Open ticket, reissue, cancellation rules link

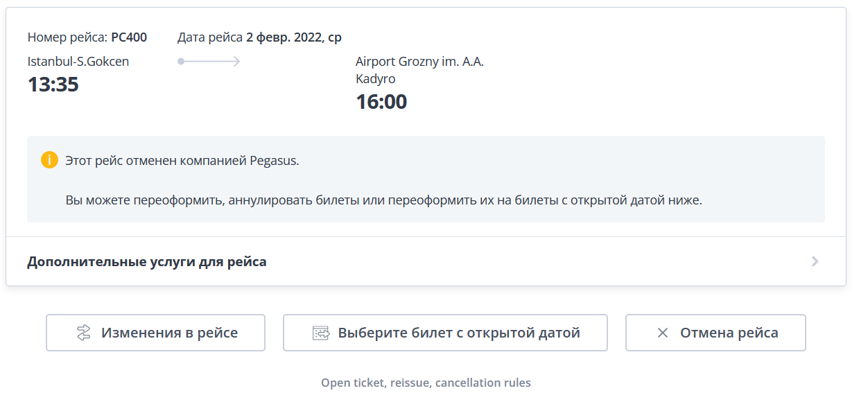coord(426,383)
